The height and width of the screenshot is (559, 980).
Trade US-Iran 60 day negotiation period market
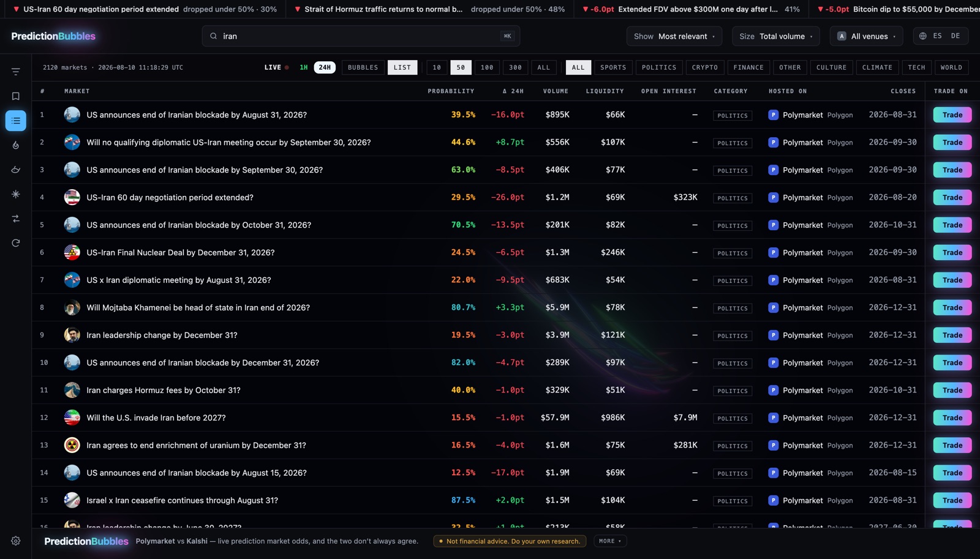click(x=952, y=197)
